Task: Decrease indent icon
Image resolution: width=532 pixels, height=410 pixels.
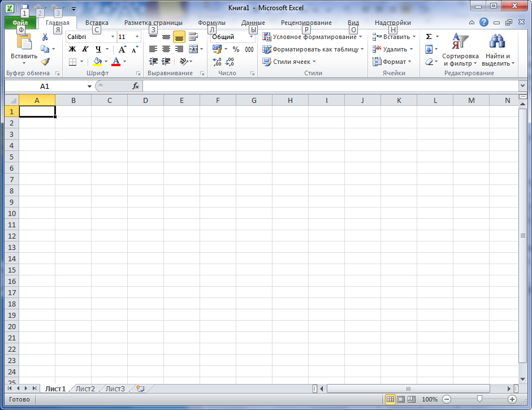Action: click(x=153, y=62)
